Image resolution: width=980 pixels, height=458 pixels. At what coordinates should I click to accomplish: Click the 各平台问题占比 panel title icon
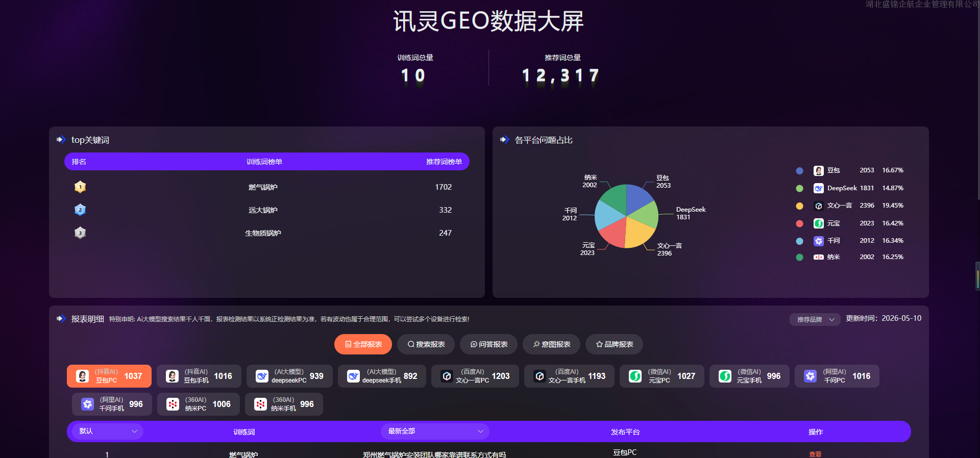pyautogui.click(x=505, y=140)
